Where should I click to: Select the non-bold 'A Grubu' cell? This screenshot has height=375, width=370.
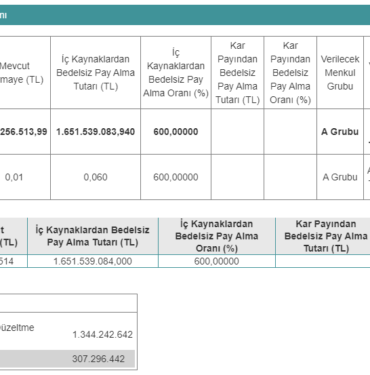[x=340, y=177]
